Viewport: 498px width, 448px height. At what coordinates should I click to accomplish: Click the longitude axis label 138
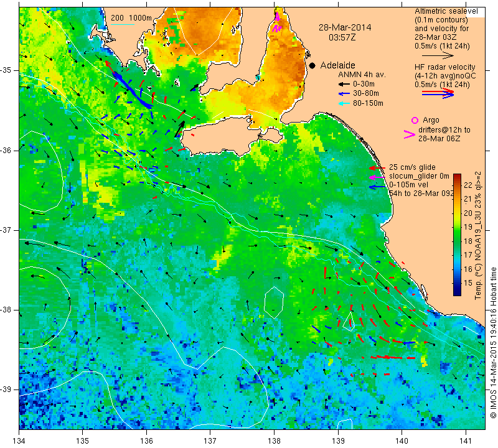275,441
